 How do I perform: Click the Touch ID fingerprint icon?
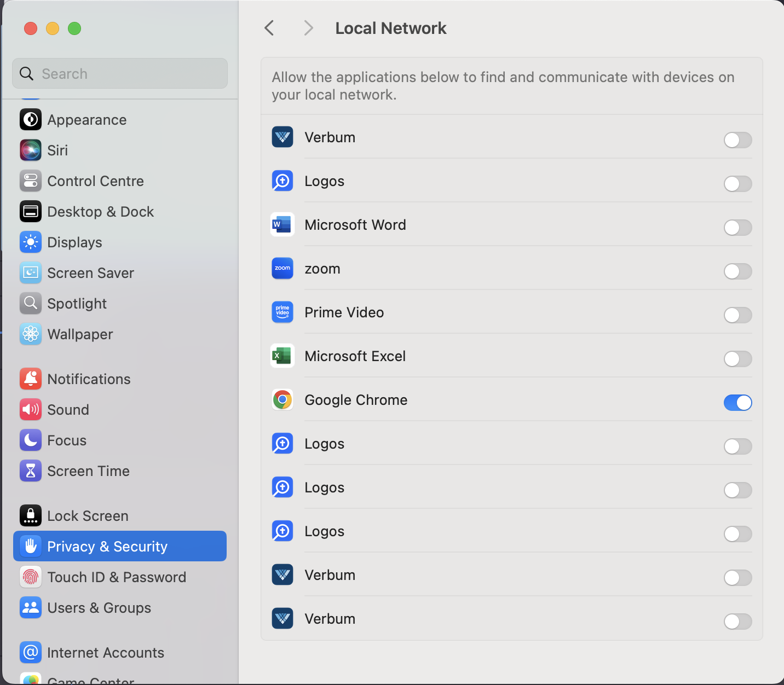(x=31, y=577)
